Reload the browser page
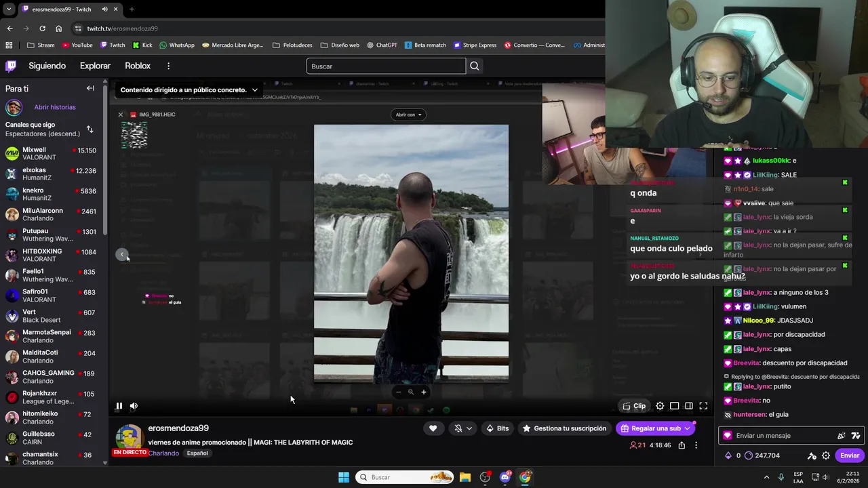868x488 pixels. (x=42, y=28)
